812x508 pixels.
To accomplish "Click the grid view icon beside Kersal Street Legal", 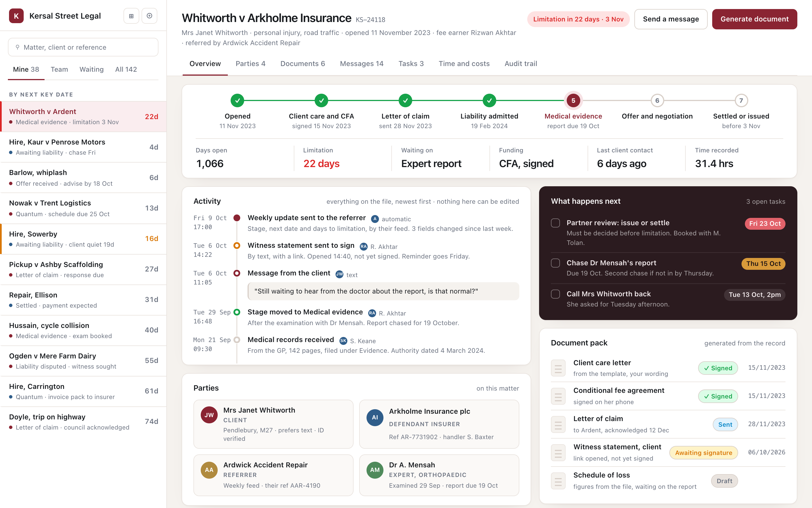I will 131,16.
